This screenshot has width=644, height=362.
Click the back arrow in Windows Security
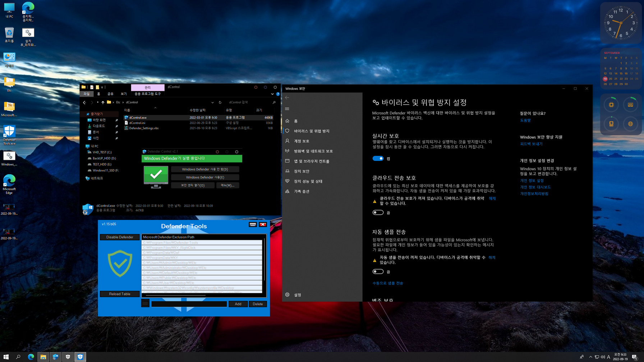pyautogui.click(x=287, y=98)
